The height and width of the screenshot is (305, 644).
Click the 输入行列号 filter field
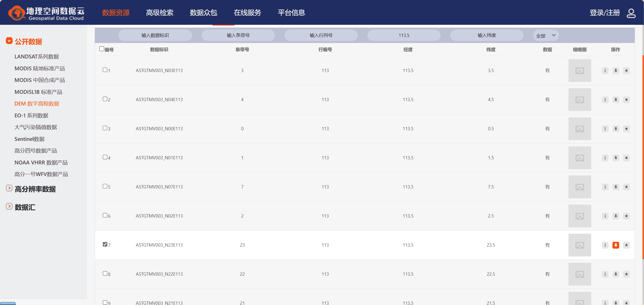tap(321, 35)
